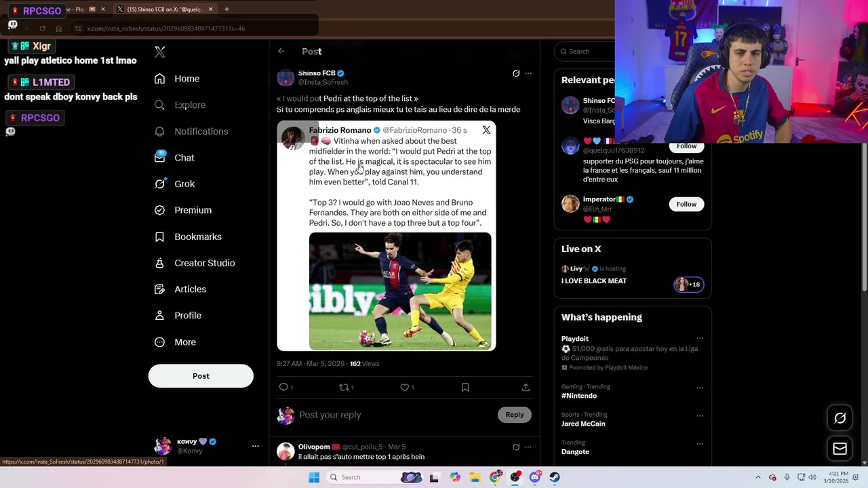The width and height of the screenshot is (868, 488).
Task: Bookmark the Shinso FCB post
Action: click(x=465, y=387)
